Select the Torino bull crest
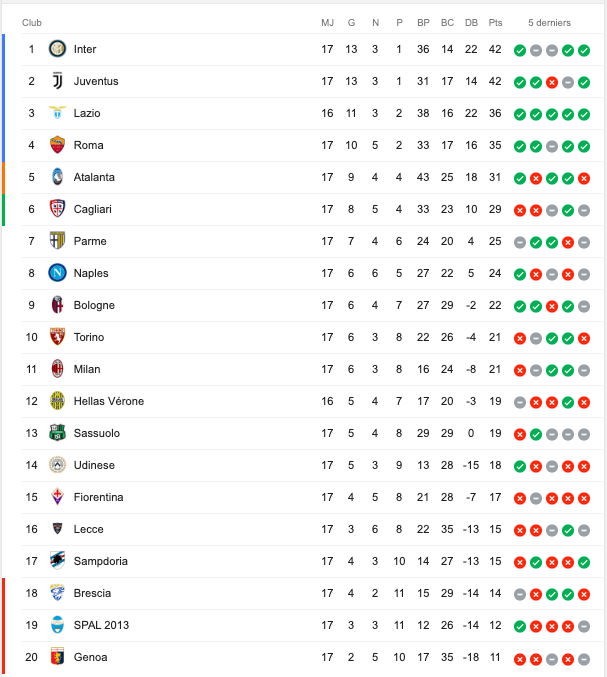Screen dimensions: 607x677 pos(57,337)
